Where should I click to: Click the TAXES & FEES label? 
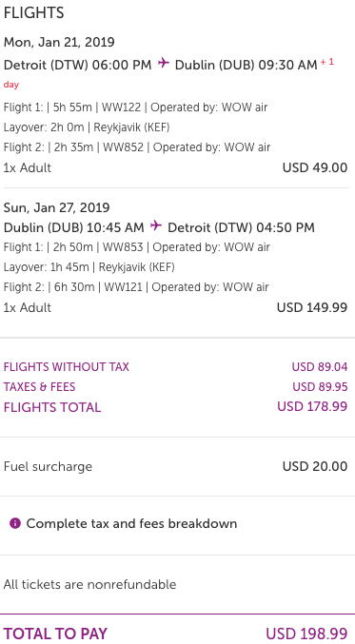(39, 387)
